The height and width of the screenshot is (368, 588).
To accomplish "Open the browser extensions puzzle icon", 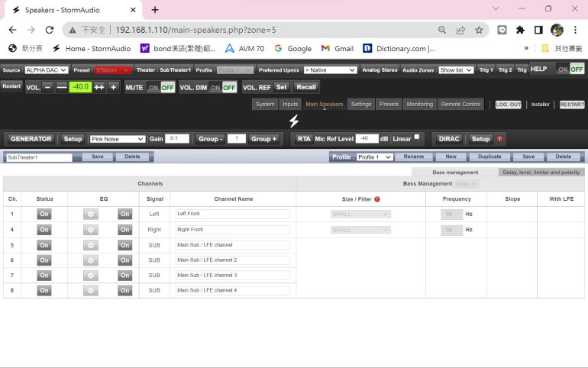I will 520,30.
